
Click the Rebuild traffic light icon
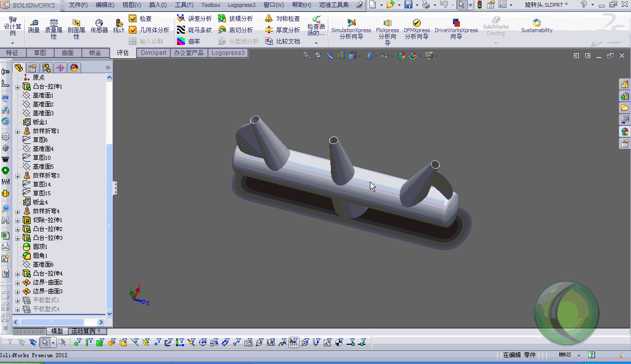click(479, 4)
